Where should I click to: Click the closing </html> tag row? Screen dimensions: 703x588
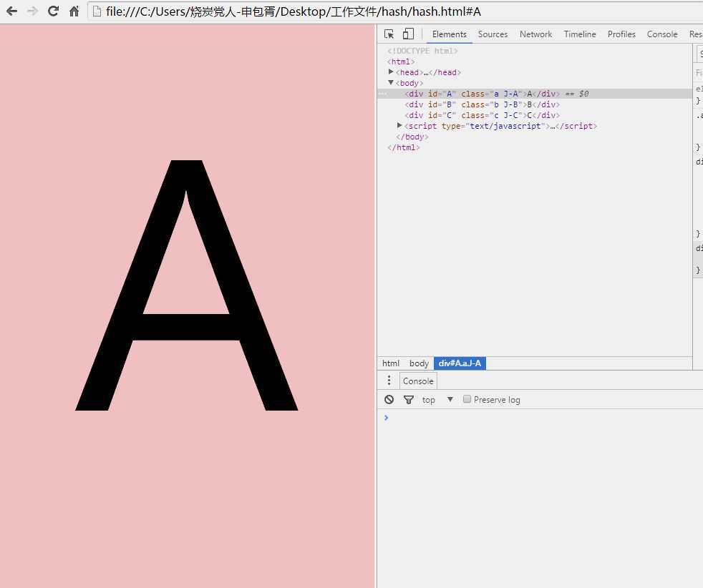[x=404, y=147]
